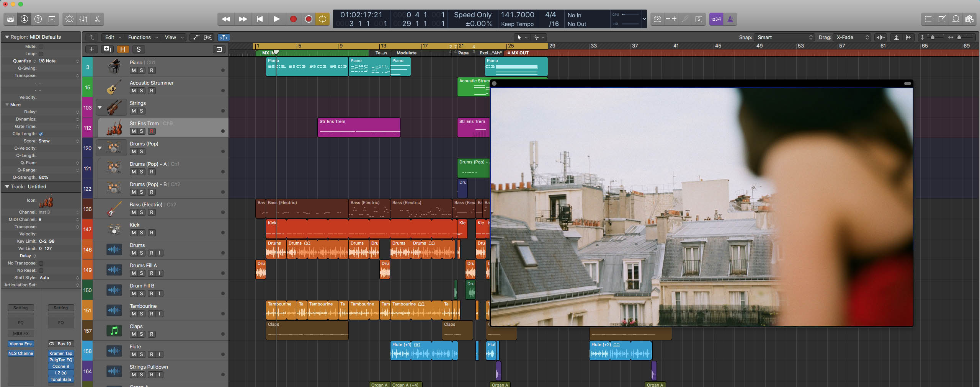Open the List Editors button
Viewport: 980px width, 387px height.
928,19
